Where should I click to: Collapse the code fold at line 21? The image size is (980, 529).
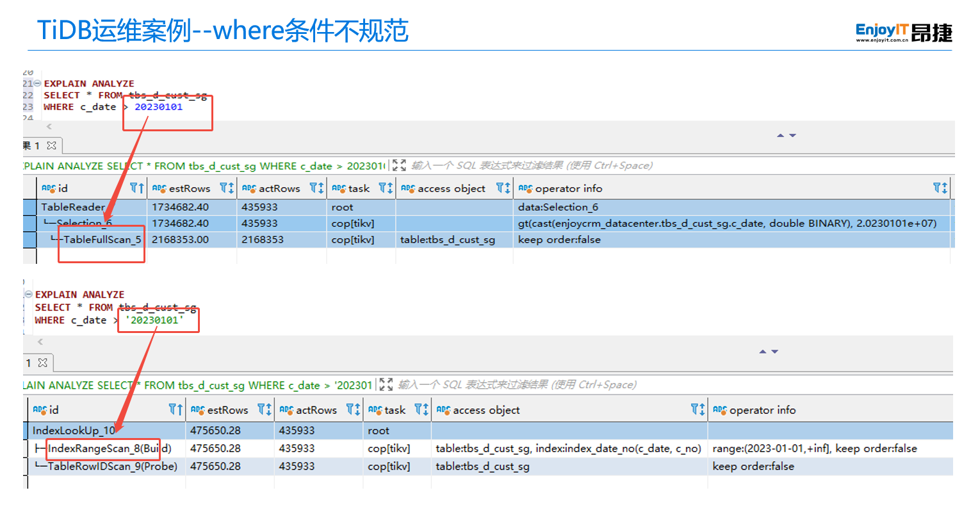point(37,84)
